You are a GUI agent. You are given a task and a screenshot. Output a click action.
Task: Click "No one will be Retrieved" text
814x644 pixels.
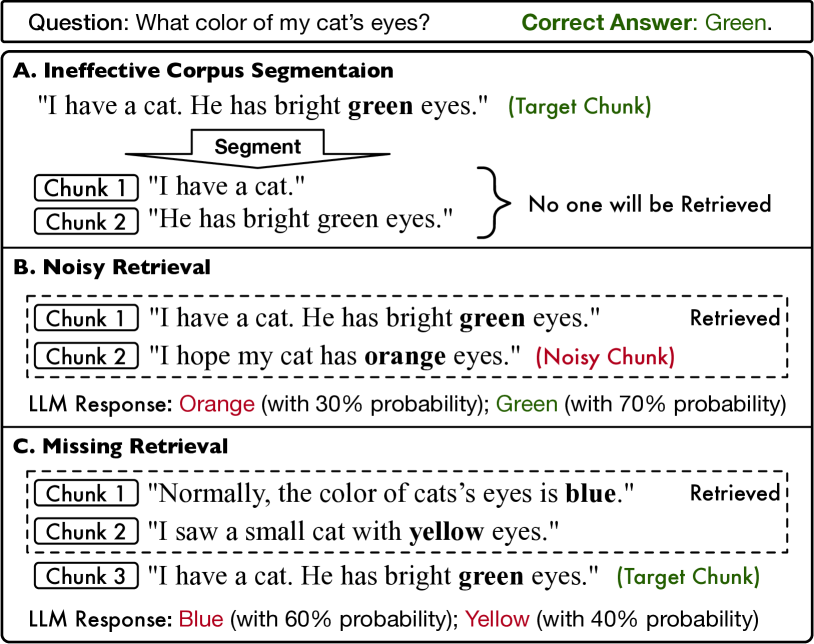coord(650,204)
